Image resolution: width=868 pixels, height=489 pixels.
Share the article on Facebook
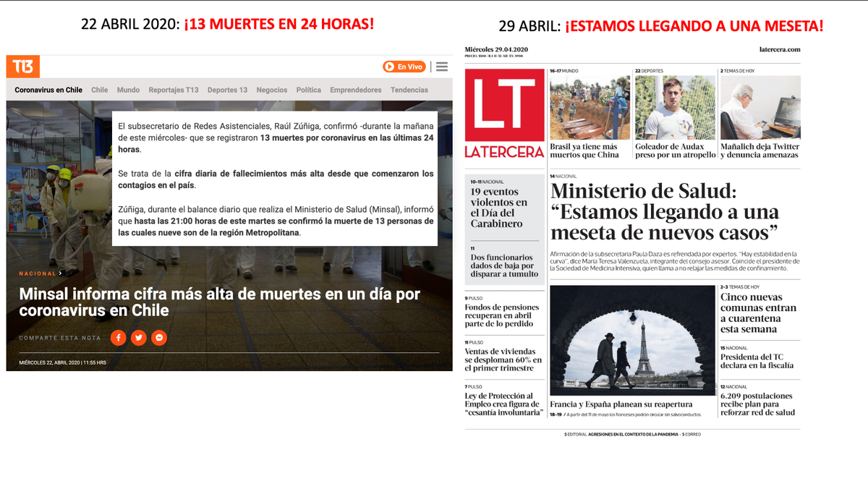click(119, 338)
